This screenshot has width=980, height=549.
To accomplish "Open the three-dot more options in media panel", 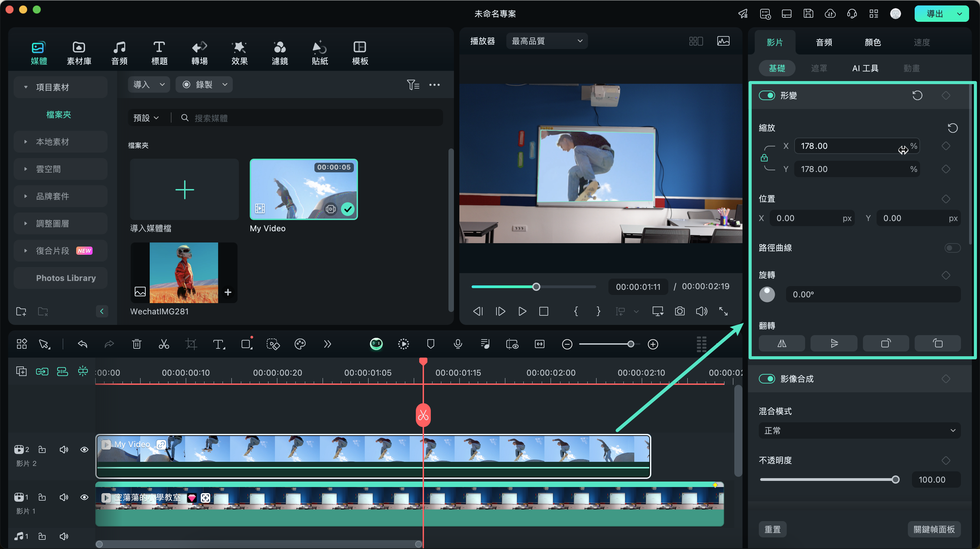I will (x=435, y=84).
